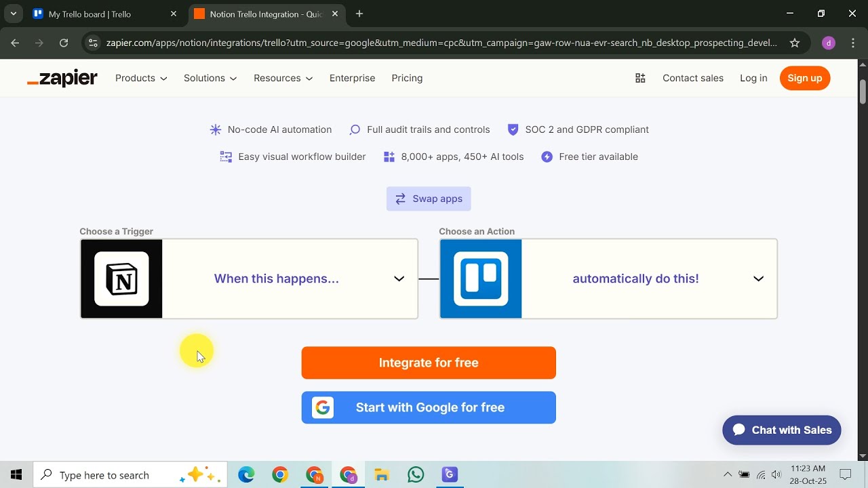The height and width of the screenshot is (488, 868).
Task: Open the Enterprise page
Action: pos(352,78)
